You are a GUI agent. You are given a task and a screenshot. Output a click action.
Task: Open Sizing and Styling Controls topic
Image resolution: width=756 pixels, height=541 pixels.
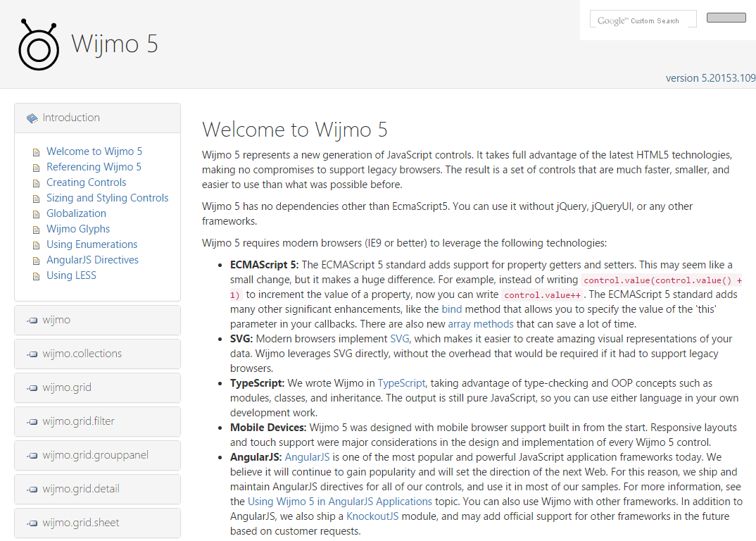(107, 198)
